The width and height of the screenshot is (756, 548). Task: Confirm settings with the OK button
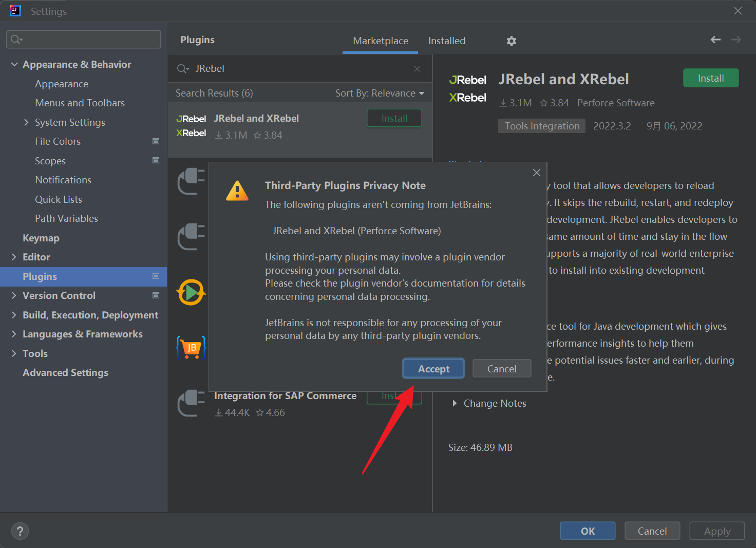point(588,531)
